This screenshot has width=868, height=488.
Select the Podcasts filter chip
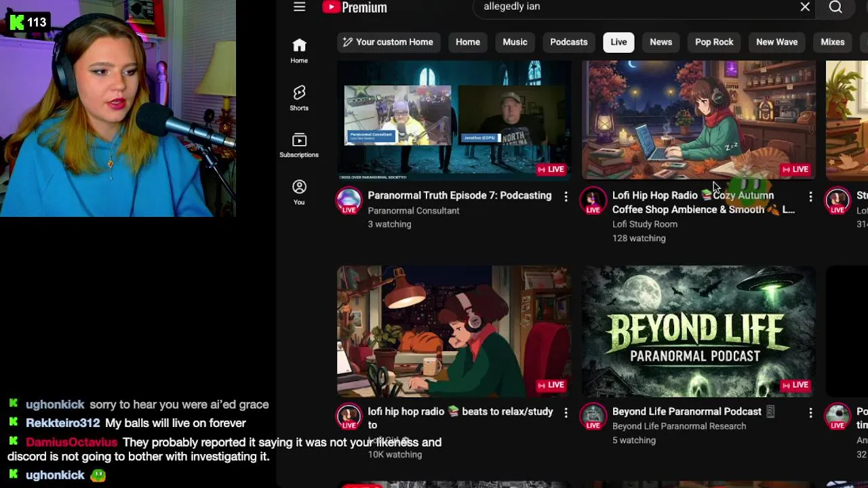pos(569,42)
